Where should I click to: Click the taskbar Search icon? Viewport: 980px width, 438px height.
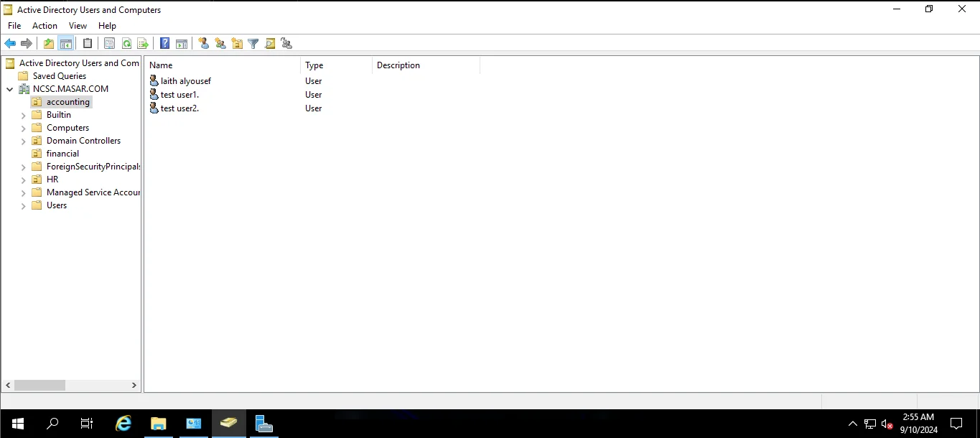pos(52,424)
